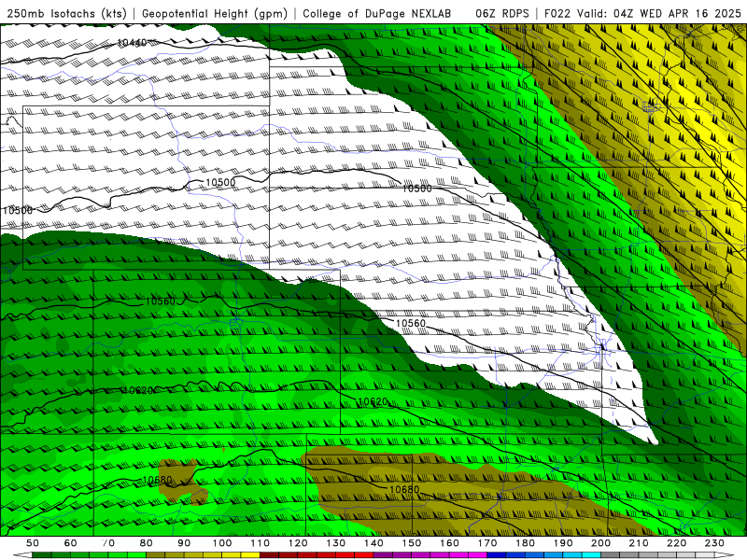Click the 230 tick label on the color scale

714,543
